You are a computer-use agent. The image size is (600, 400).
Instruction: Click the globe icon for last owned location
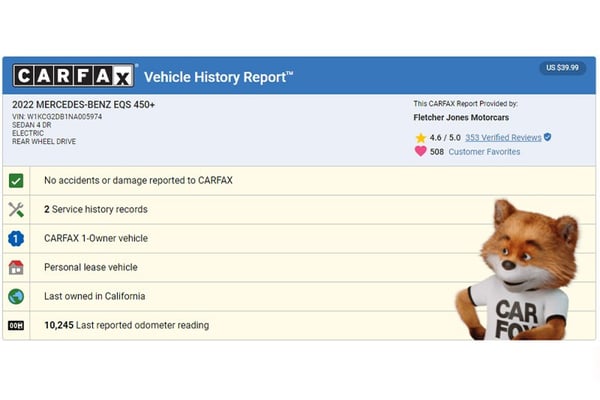(x=16, y=296)
